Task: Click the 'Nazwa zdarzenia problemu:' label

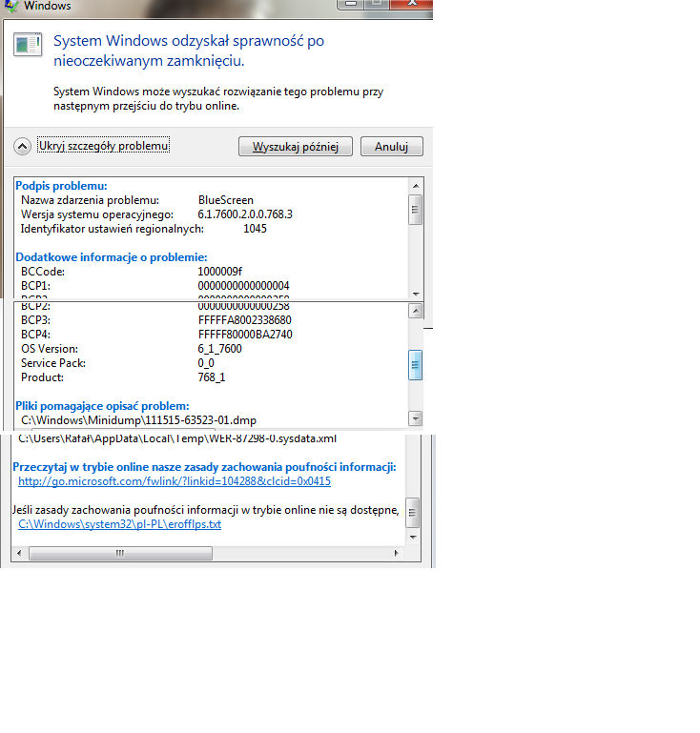Action: (x=91, y=200)
